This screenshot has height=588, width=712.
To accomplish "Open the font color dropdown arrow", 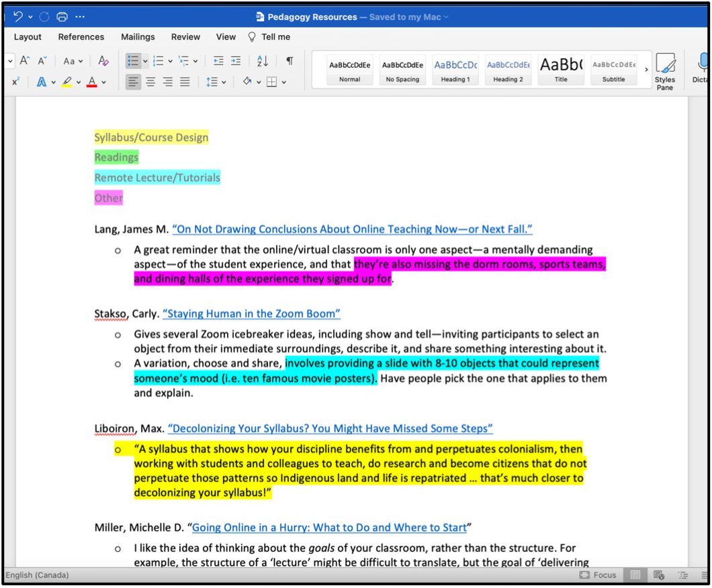I will (104, 82).
